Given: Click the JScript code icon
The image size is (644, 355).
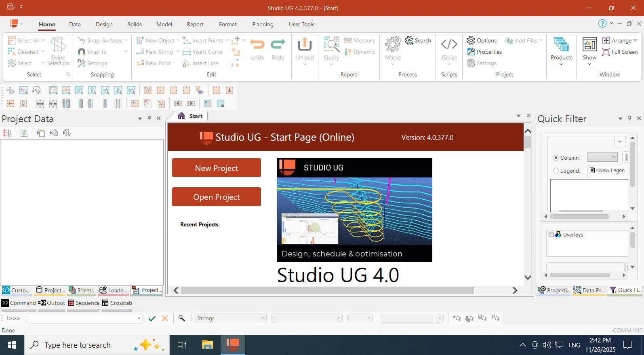Looking at the screenshot, I should [449, 44].
